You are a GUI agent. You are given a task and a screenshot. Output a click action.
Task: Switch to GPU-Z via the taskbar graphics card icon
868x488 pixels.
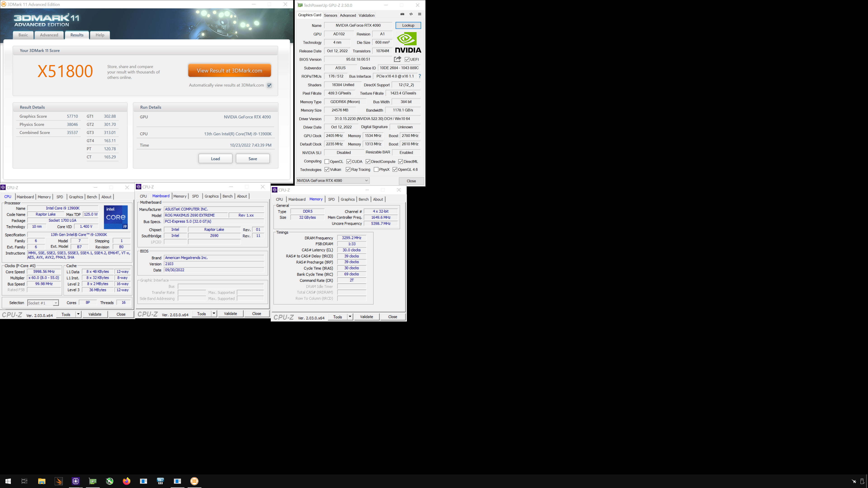(x=93, y=481)
